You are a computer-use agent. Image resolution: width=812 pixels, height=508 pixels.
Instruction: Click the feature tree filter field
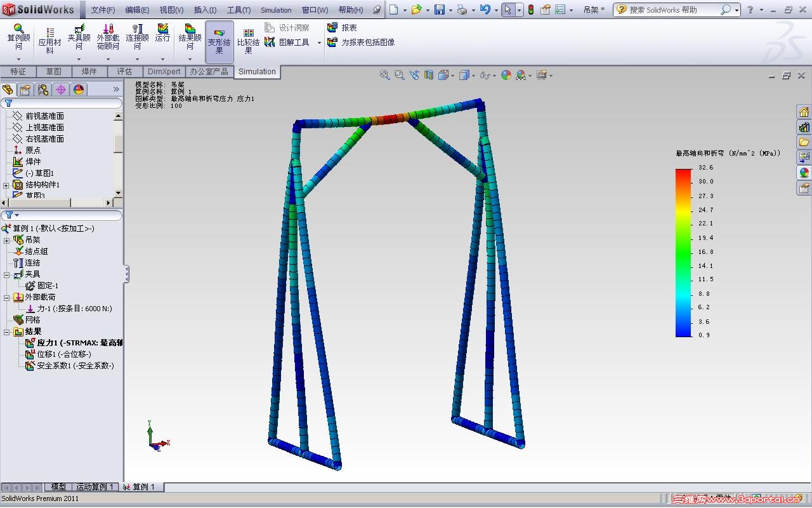pos(62,103)
